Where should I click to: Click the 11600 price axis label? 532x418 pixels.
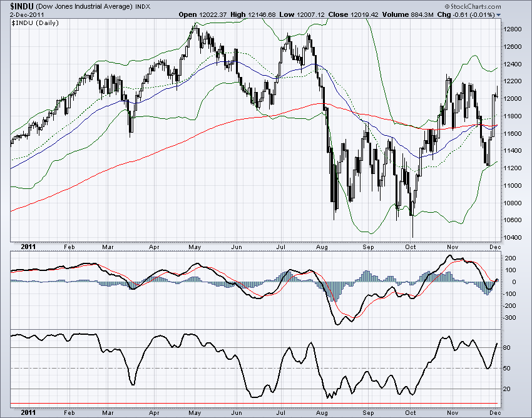pyautogui.click(x=513, y=133)
